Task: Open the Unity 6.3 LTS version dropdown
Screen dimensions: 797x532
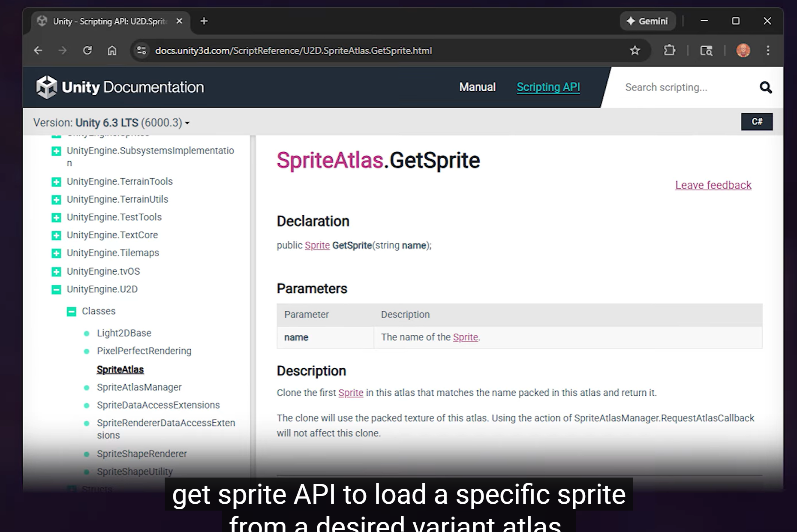Action: (111, 123)
